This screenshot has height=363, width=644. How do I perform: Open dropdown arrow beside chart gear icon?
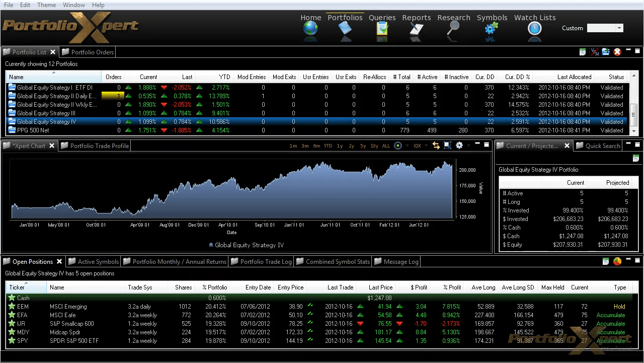coord(468,146)
